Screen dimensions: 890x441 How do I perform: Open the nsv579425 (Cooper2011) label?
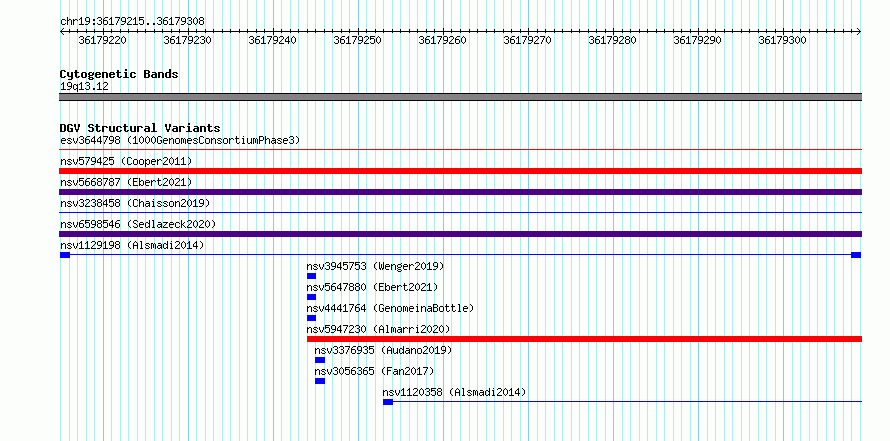126,161
